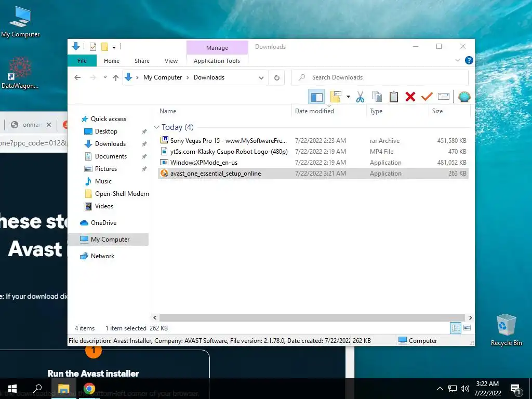532x399 pixels.
Task: Open Pictures in navigation pane
Action: point(105,169)
